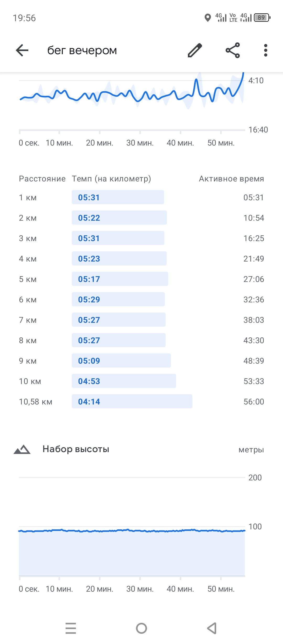
Task: Tap the mountain elevation icon
Action: click(x=22, y=449)
